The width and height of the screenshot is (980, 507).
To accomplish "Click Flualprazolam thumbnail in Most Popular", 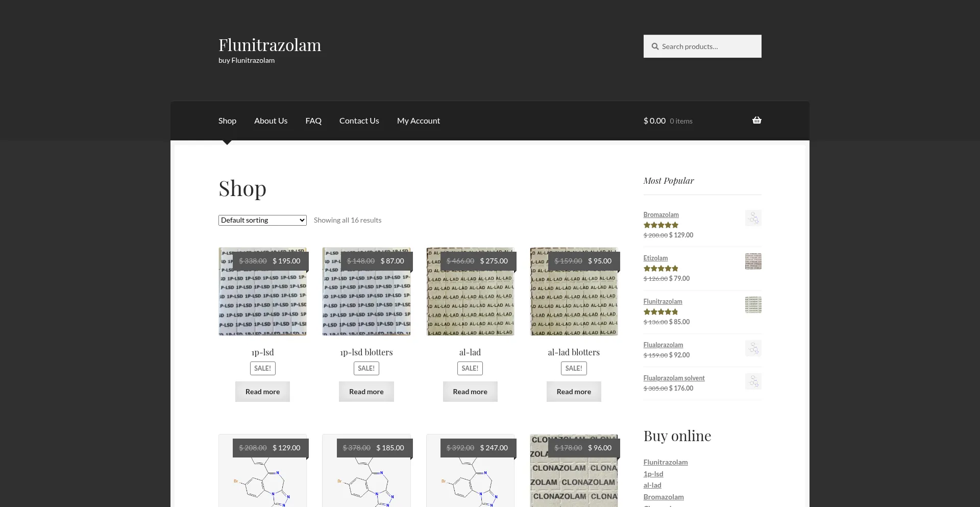I will tap(753, 348).
